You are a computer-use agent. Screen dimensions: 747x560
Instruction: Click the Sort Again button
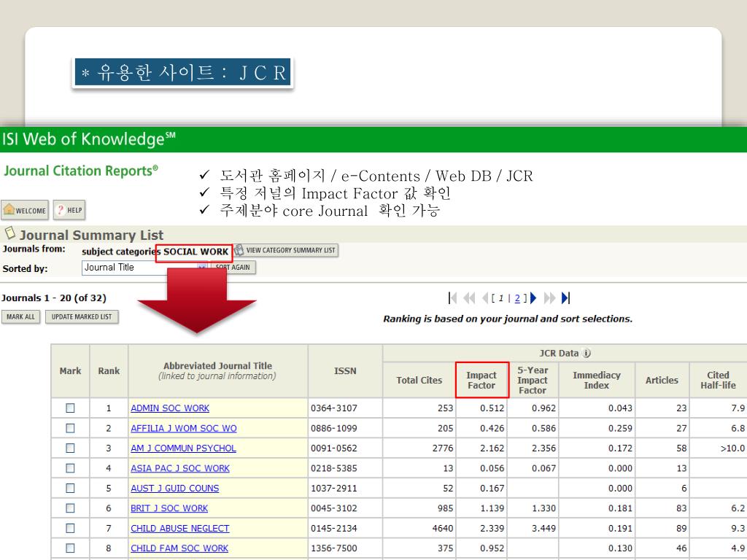pos(233,267)
